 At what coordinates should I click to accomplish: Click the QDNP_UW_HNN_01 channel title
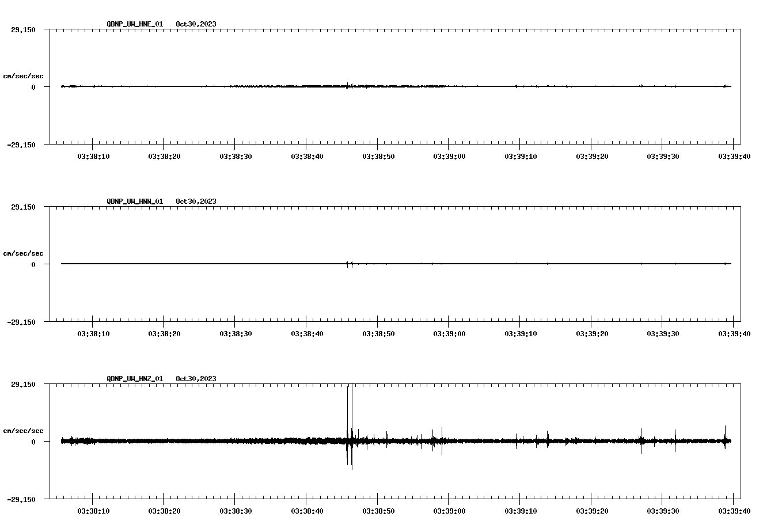coord(135,202)
